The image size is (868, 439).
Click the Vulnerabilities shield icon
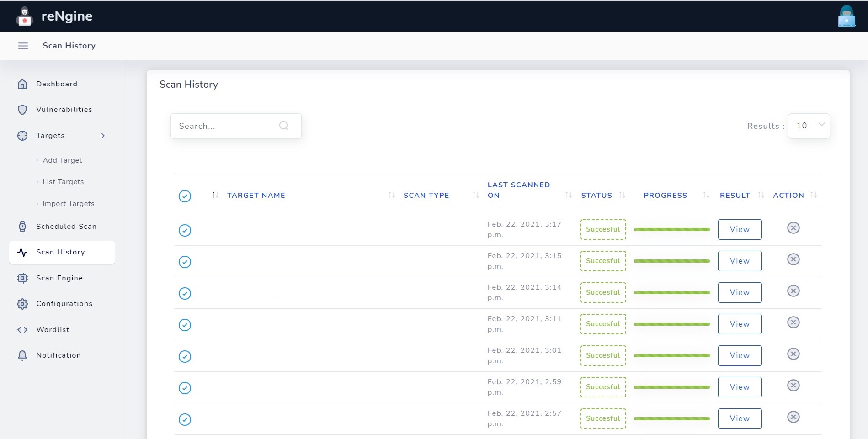[x=22, y=110]
